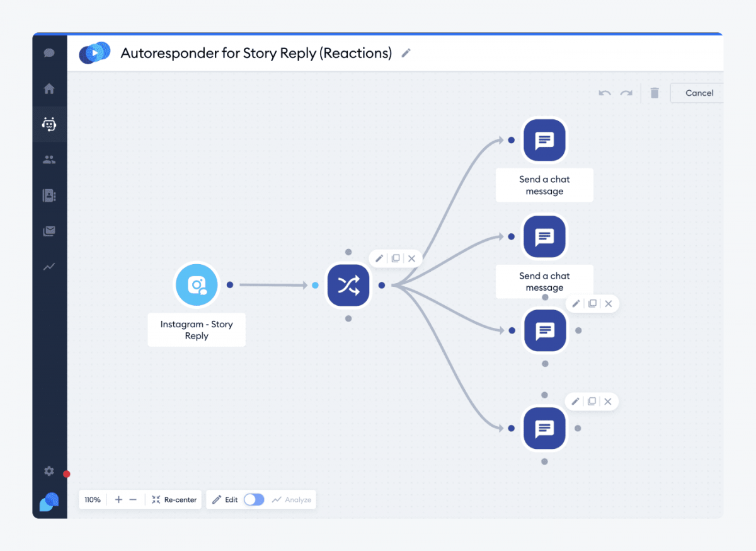Image resolution: width=756 pixels, height=551 pixels.
Task: Open the mail/broadcasts section from sidebar
Action: coord(49,231)
